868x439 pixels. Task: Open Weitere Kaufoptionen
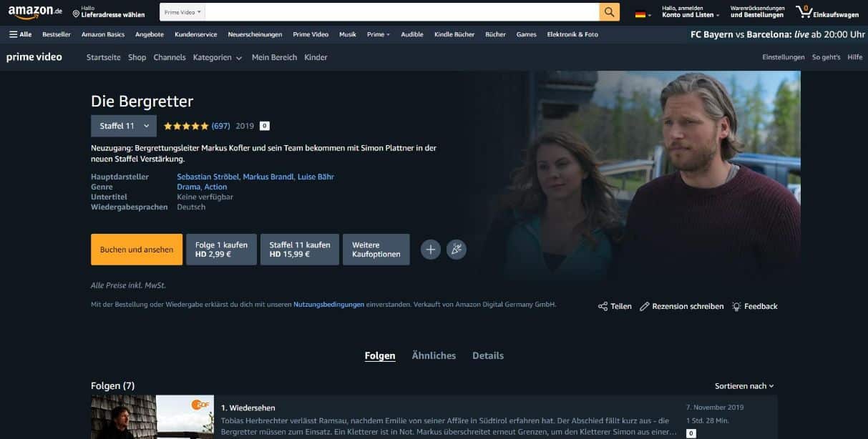tap(376, 250)
